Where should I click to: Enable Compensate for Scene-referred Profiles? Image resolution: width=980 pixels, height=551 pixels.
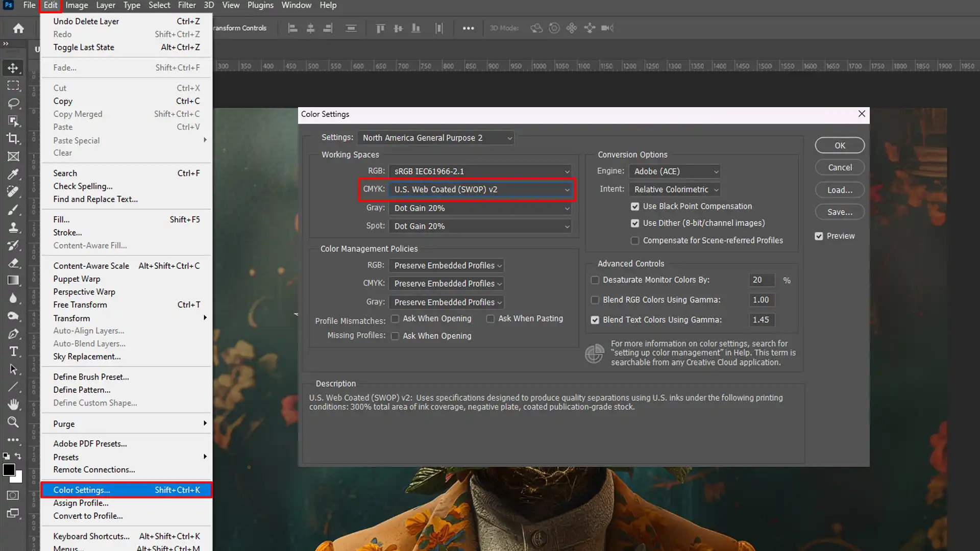click(635, 241)
